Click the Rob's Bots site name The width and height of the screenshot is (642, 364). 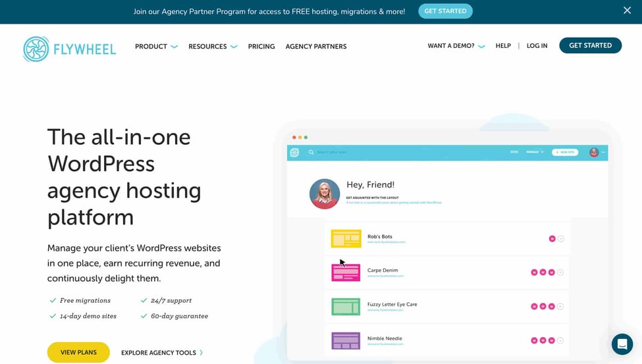379,236
